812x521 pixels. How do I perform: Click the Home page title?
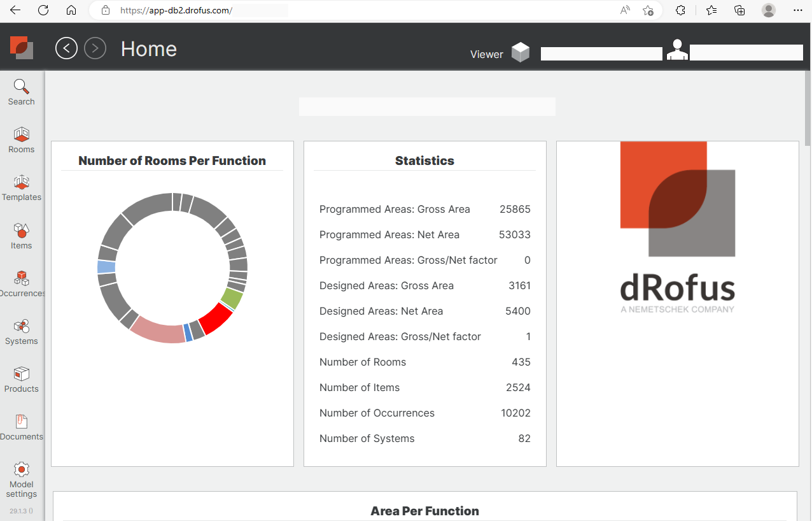coord(148,48)
